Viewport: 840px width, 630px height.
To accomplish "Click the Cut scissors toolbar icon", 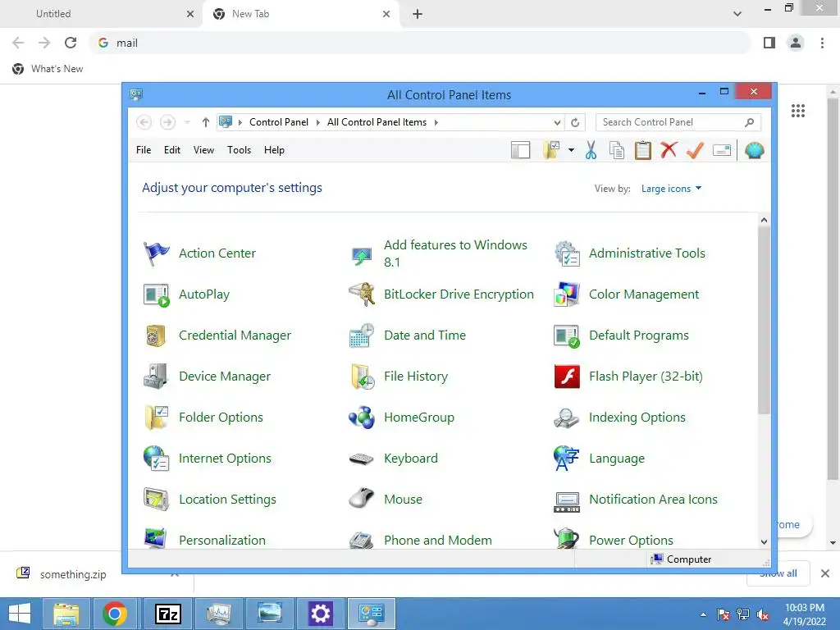I will [x=591, y=151].
